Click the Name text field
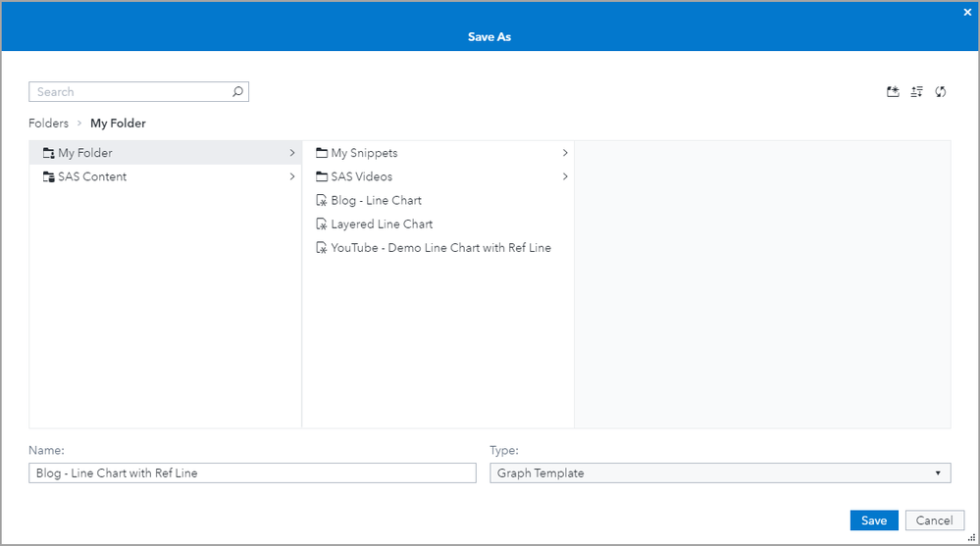This screenshot has width=980, height=546. pyautogui.click(x=252, y=473)
